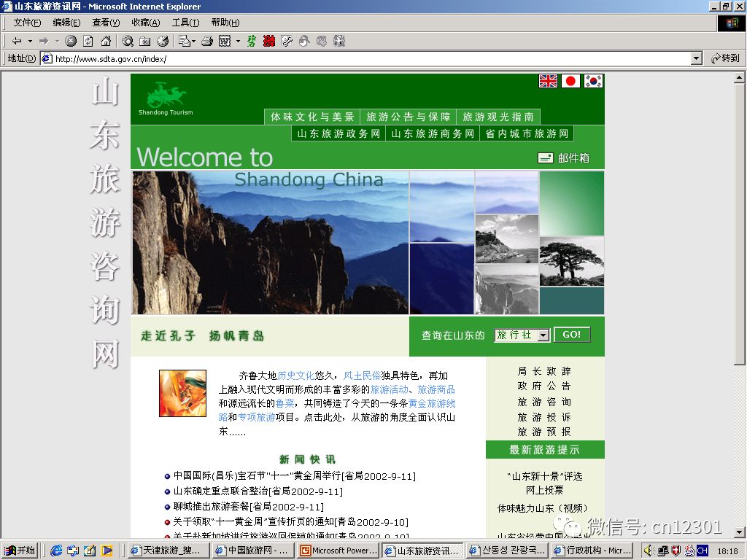Open the Favorites folder icon
The width and height of the screenshot is (747, 560).
coord(145,41)
